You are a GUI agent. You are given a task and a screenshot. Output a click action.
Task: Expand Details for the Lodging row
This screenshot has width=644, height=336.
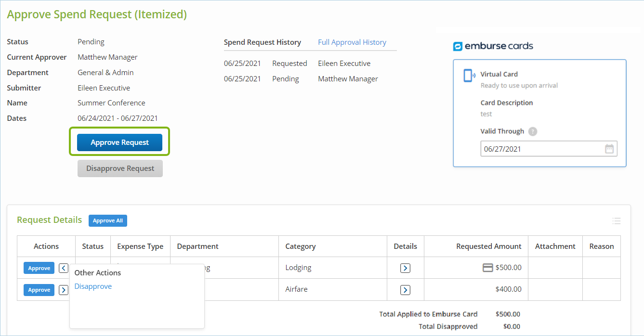pos(405,268)
